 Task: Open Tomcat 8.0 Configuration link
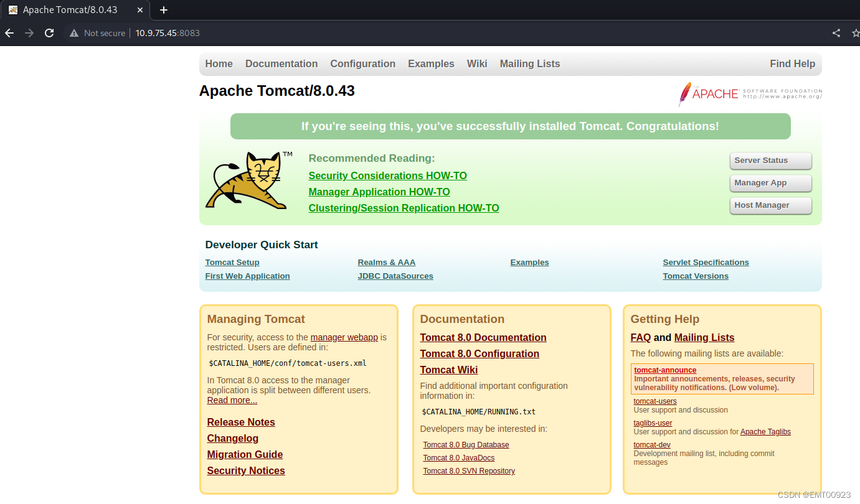pos(480,353)
